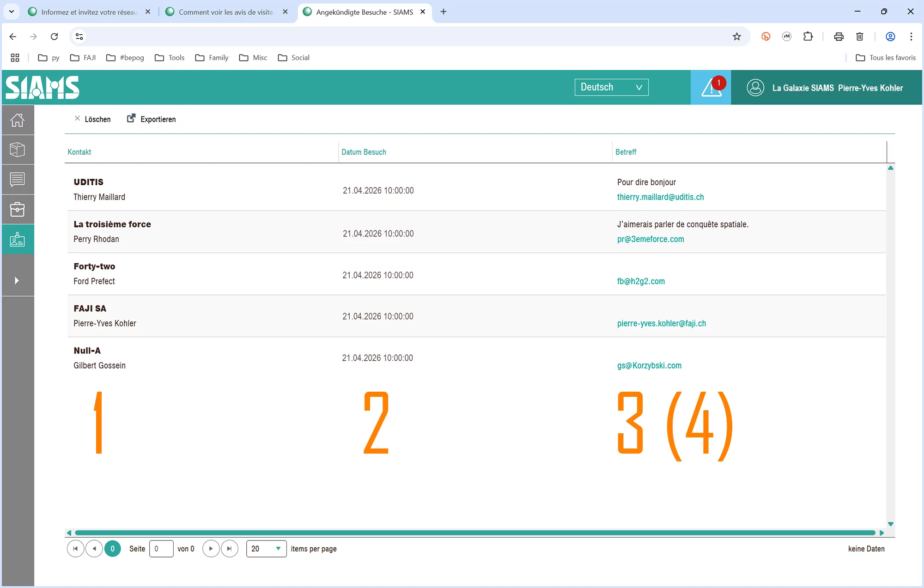Open the home icon in sidebar
924x588 pixels.
[x=18, y=120]
